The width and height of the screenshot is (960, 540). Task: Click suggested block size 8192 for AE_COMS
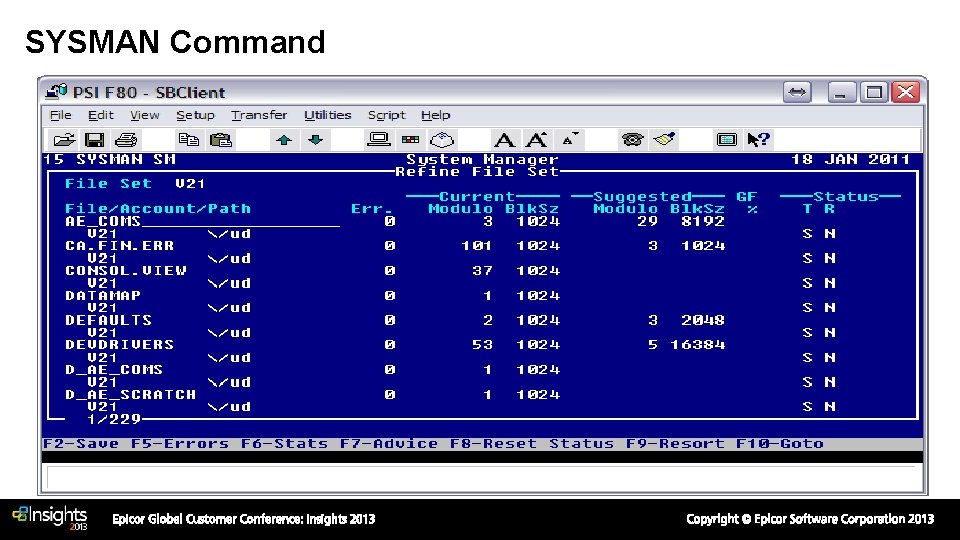pyautogui.click(x=703, y=221)
